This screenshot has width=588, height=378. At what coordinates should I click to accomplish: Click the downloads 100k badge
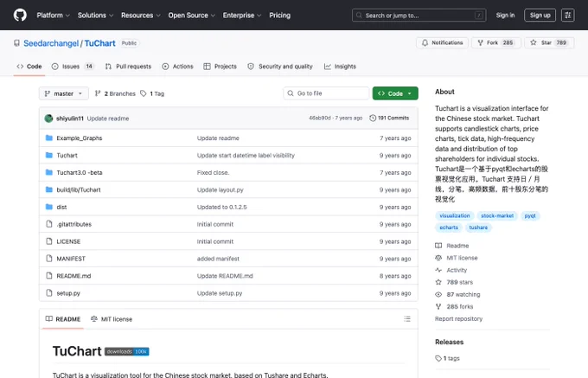click(x=127, y=352)
